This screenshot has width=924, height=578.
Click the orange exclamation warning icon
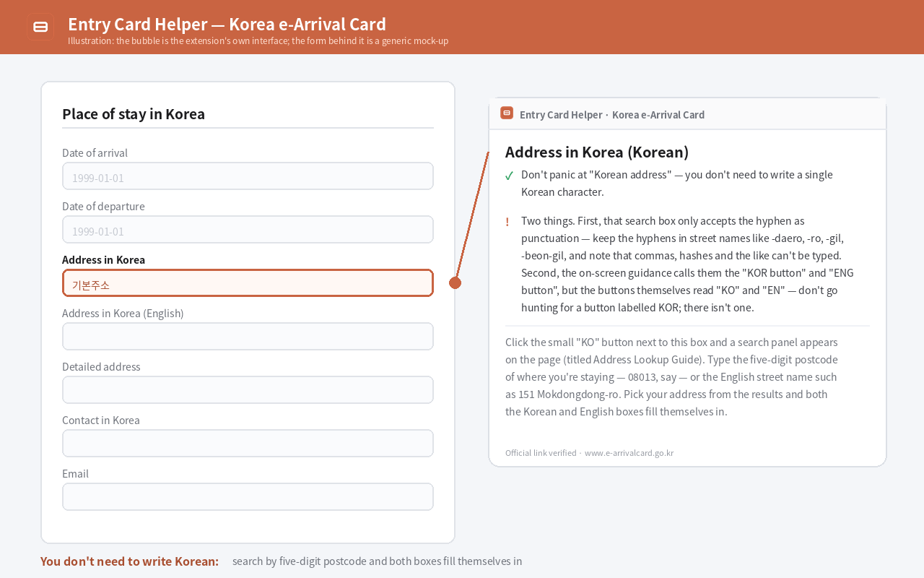point(507,222)
